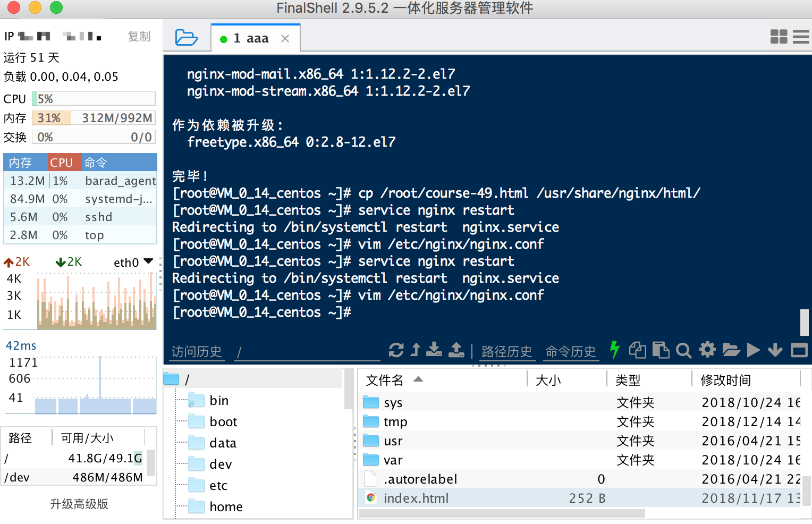This screenshot has height=524, width=812.
Task: Click the play/run icon in terminal toolbar
Action: click(x=753, y=350)
